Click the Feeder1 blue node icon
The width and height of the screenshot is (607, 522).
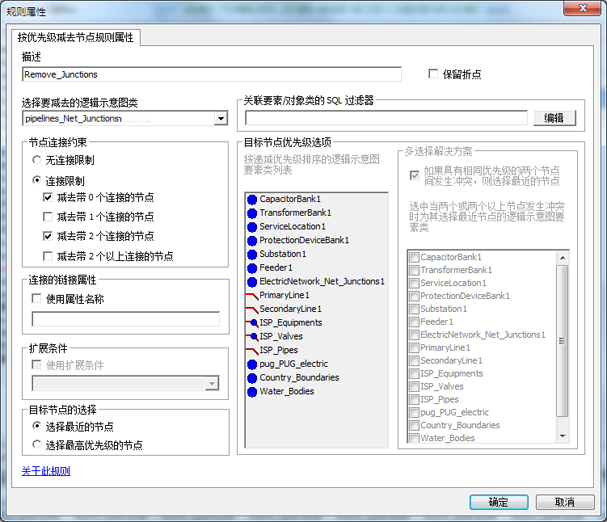[x=251, y=268]
